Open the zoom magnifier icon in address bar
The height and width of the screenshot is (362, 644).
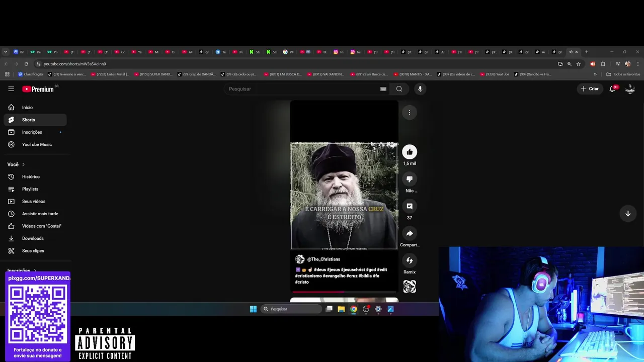pos(569,64)
